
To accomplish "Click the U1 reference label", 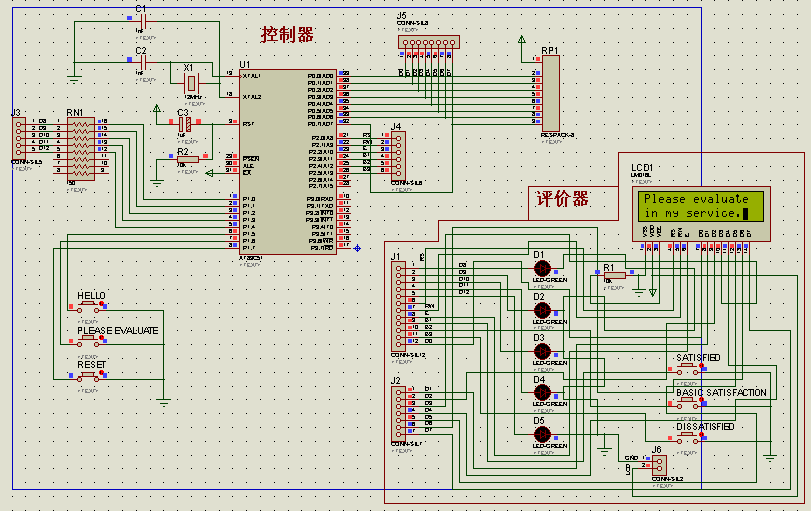I will 244,64.
